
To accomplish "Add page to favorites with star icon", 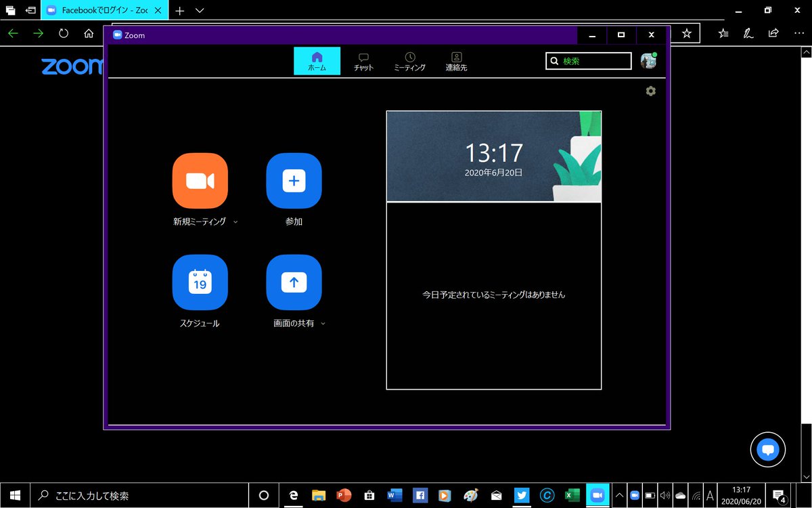I will point(687,33).
